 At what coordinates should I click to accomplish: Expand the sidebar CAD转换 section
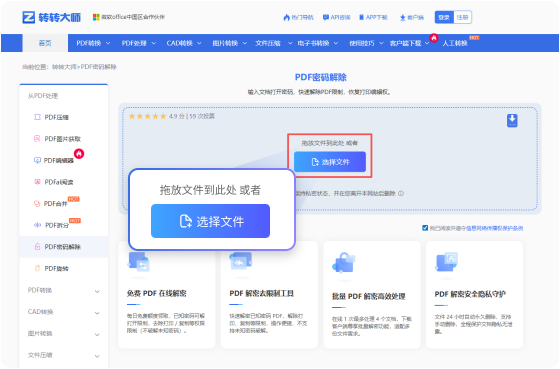pyautogui.click(x=64, y=312)
